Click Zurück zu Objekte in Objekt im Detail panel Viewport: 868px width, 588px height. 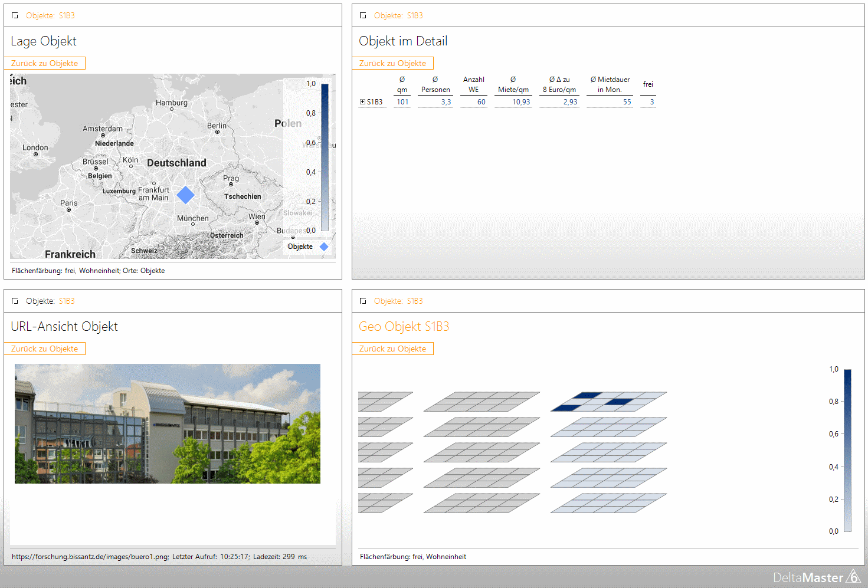(x=393, y=63)
